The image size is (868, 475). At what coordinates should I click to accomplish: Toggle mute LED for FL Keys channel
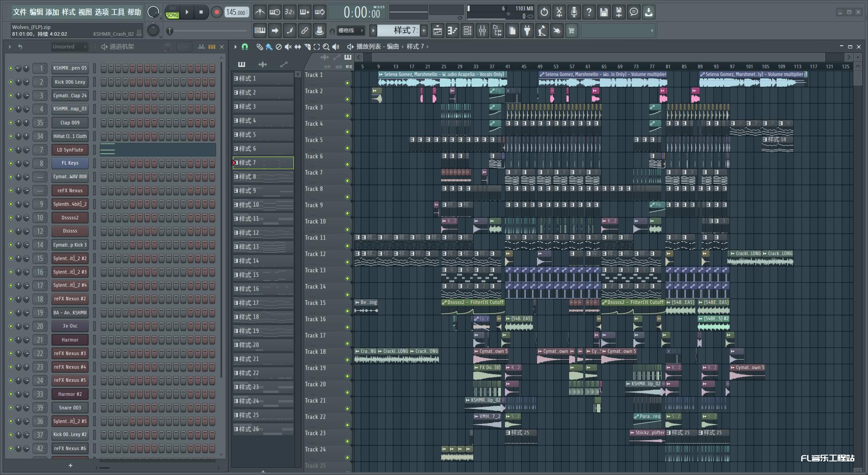[x=11, y=163]
